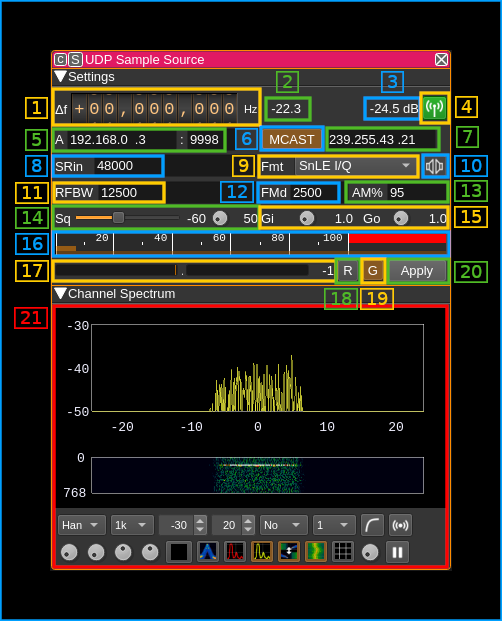Click the IP address field 192.168.0.3
Screen dimensions: 502x621
point(122,140)
